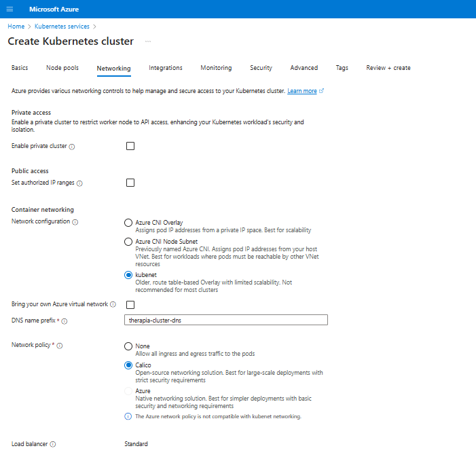Image resolution: width=476 pixels, height=459 pixels.
Task: Switch to the Security tab
Action: 261,68
